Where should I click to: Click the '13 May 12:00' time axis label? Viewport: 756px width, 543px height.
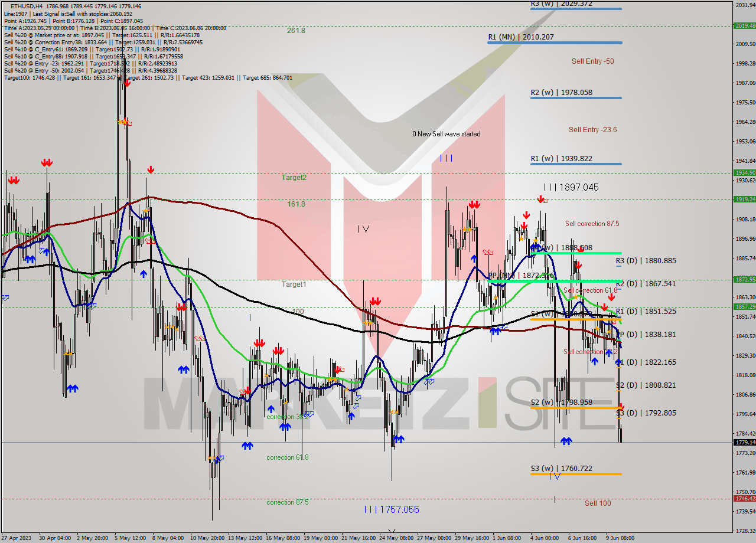click(x=245, y=538)
